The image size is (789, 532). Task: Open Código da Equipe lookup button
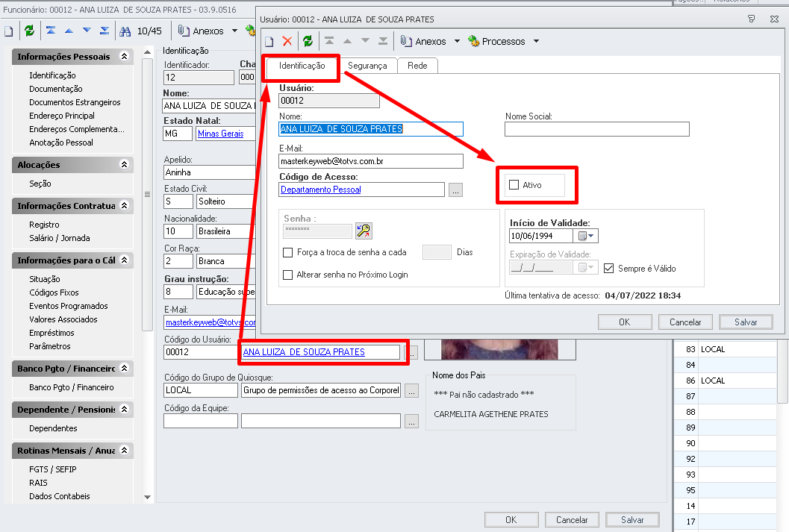(x=411, y=422)
